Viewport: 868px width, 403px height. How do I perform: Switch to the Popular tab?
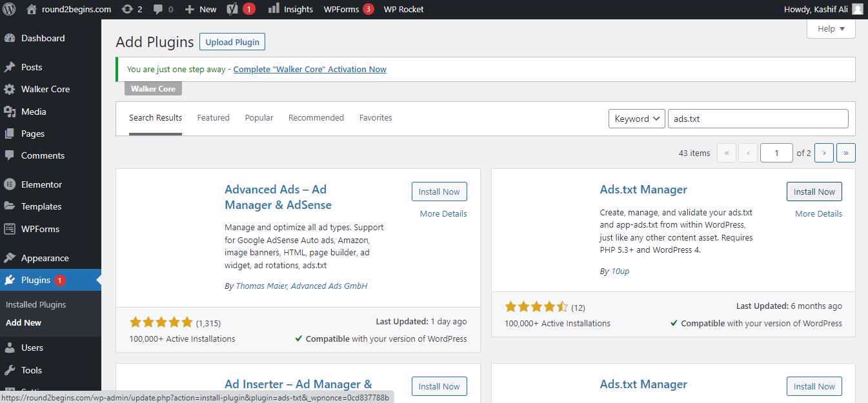coord(259,118)
